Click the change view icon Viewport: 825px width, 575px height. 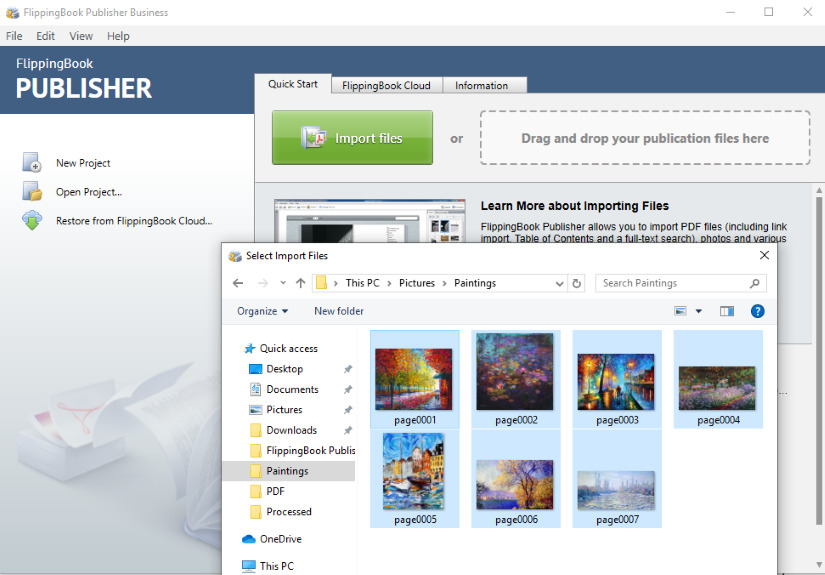point(680,311)
